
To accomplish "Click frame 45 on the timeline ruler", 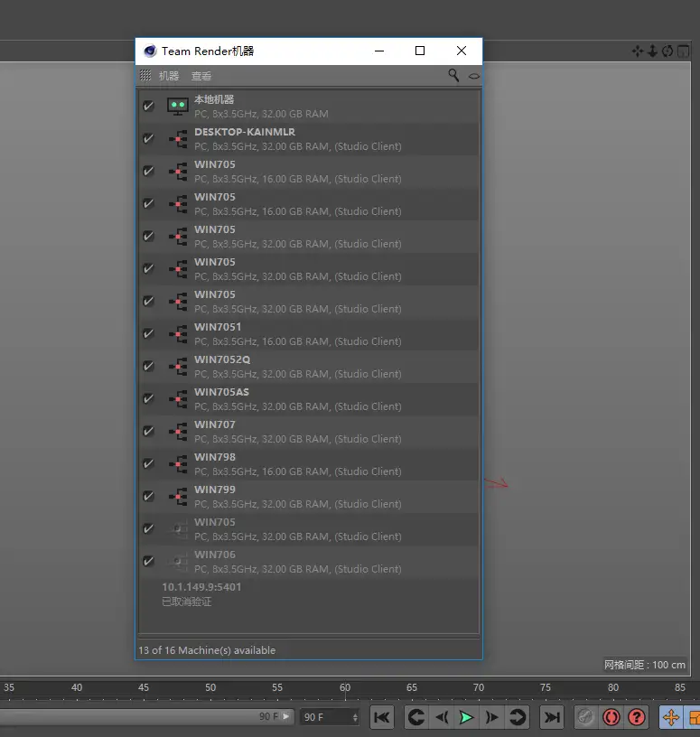I will point(144,687).
